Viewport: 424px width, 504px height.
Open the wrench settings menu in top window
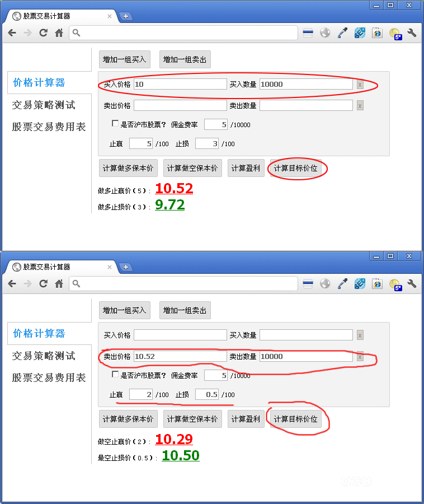[412, 32]
